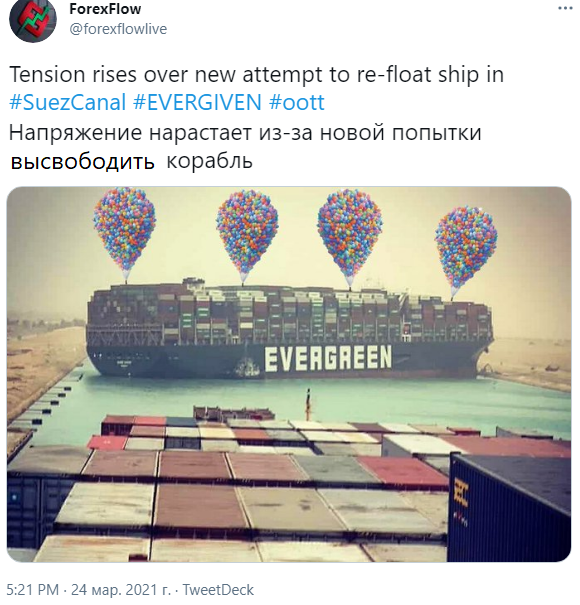
Task: Click the 24 мар. 2021 г. date
Action: pyautogui.click(x=121, y=590)
